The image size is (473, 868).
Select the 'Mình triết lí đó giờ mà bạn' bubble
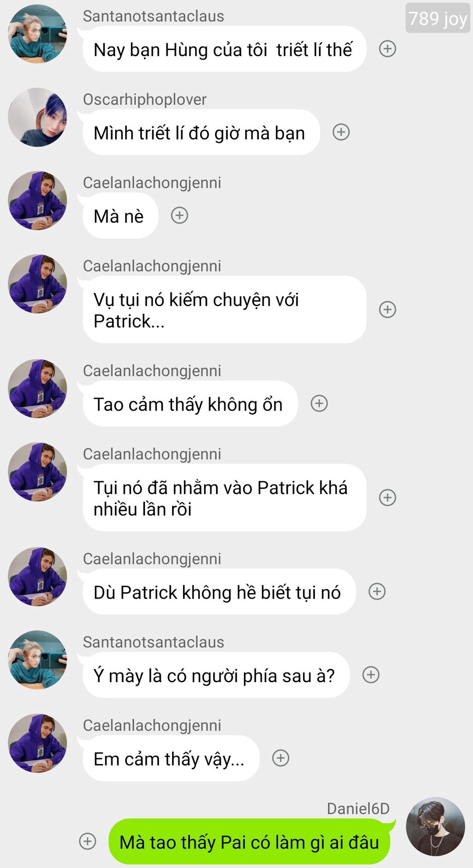201,132
